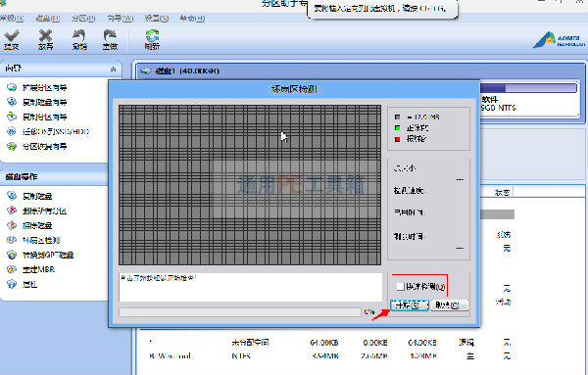This screenshot has height=375, width=588.
Task: Launch Migrate OS to SSD/HDD wizard
Action: click(x=56, y=131)
